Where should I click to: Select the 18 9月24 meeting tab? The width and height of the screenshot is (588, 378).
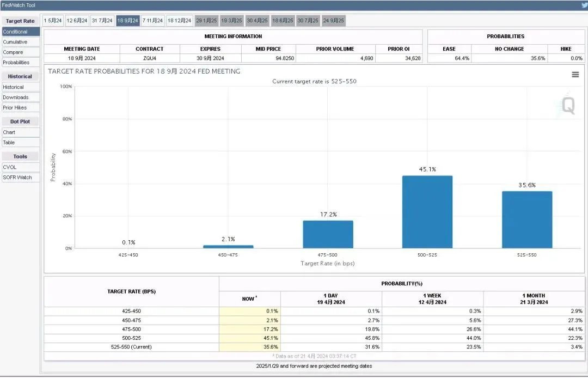[127, 21]
